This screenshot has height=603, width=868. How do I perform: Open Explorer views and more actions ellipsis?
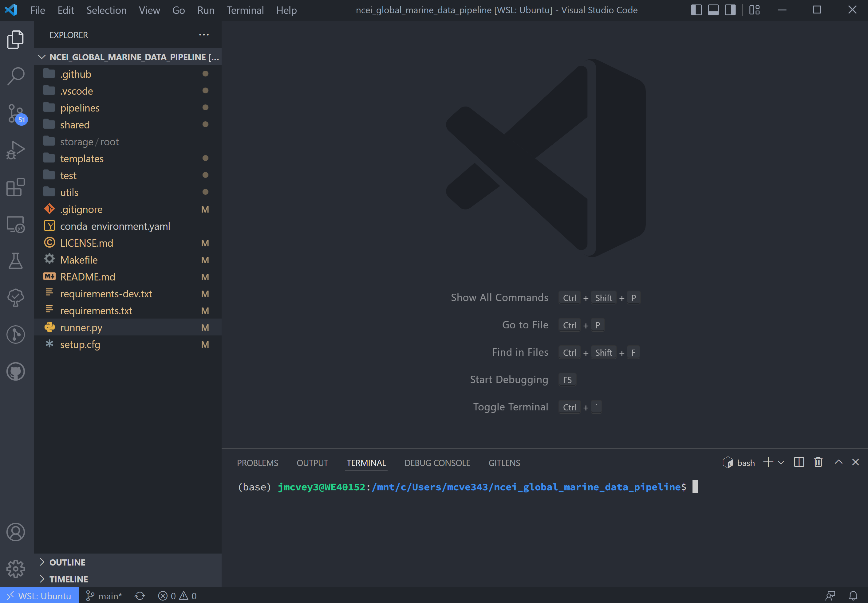pos(204,35)
